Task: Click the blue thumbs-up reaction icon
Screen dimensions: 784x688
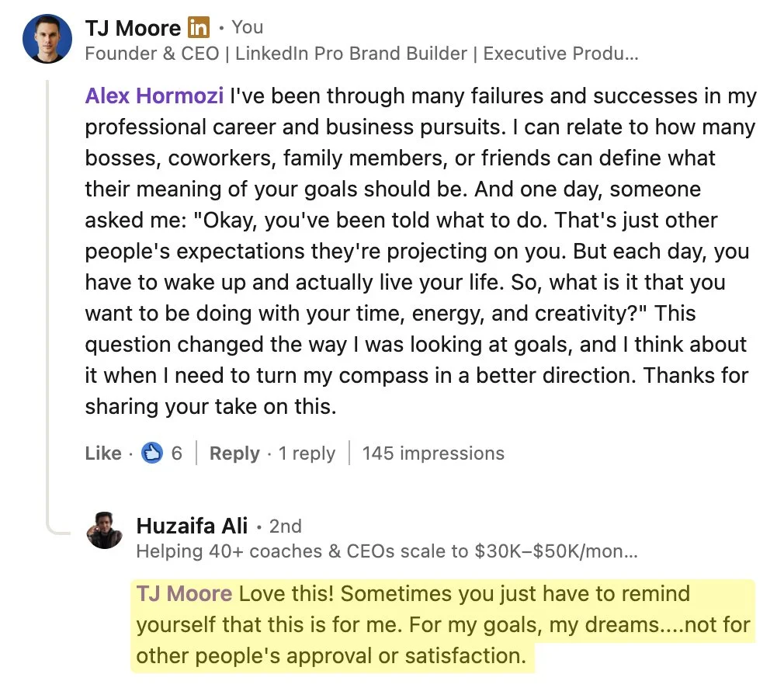Action: (x=152, y=453)
